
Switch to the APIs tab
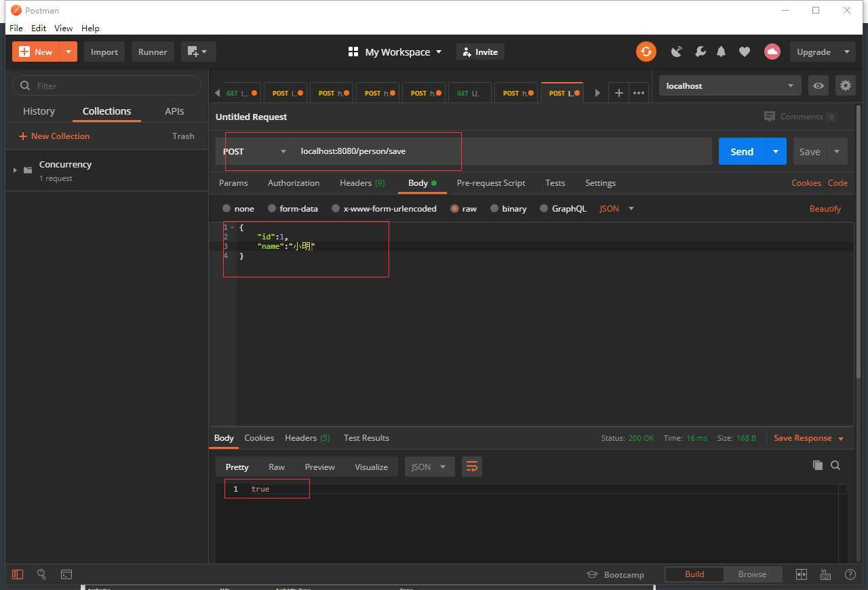pos(174,111)
